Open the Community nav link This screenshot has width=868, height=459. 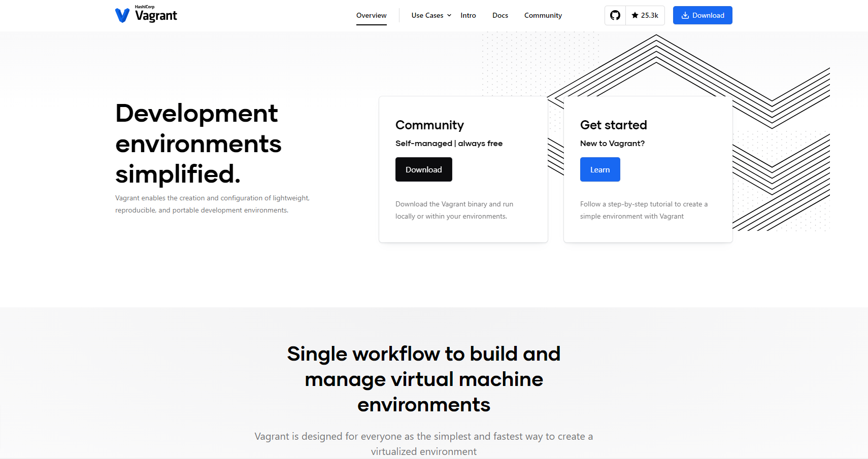[543, 15]
